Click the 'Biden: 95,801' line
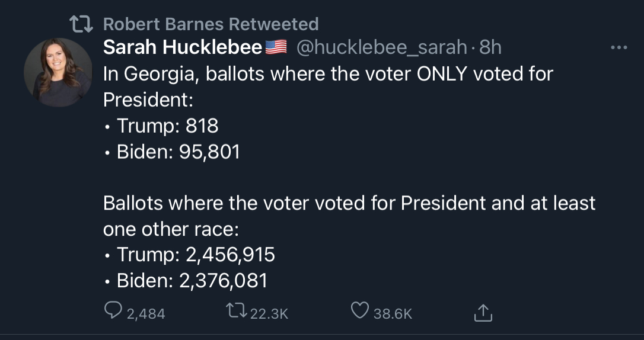The height and width of the screenshot is (340, 644). [172, 152]
